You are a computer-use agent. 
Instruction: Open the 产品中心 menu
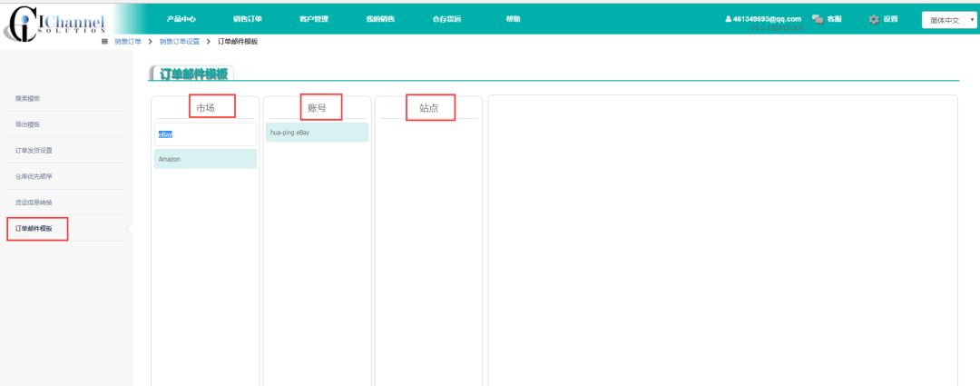tap(181, 19)
